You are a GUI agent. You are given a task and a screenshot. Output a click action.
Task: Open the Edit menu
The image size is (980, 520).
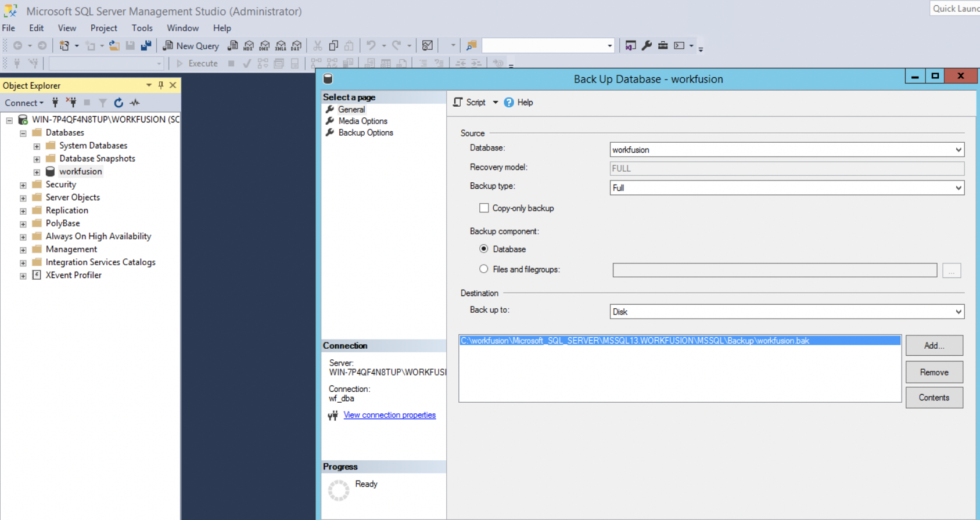point(37,28)
